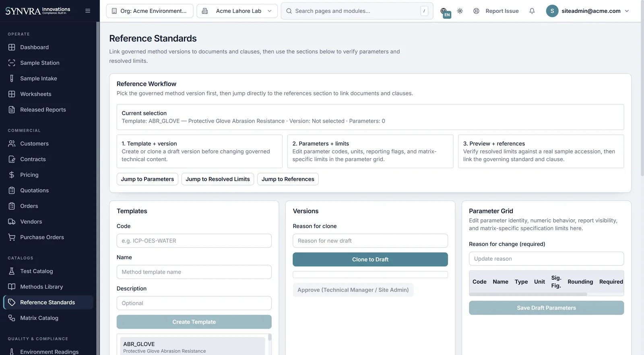Screen dimensions: 644x355
Task: Open the Dashboard icon in sidebar
Action: click(x=12, y=47)
